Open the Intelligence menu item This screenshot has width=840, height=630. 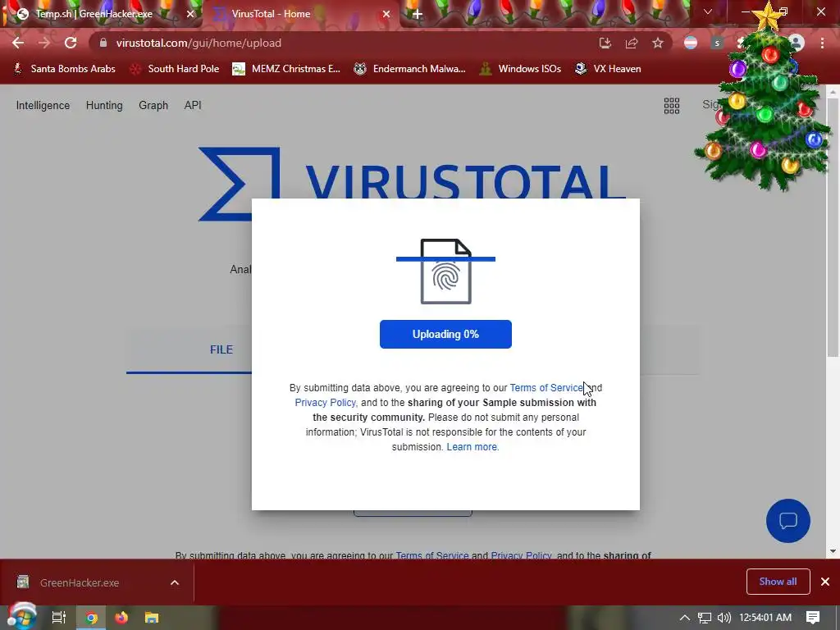click(x=43, y=106)
